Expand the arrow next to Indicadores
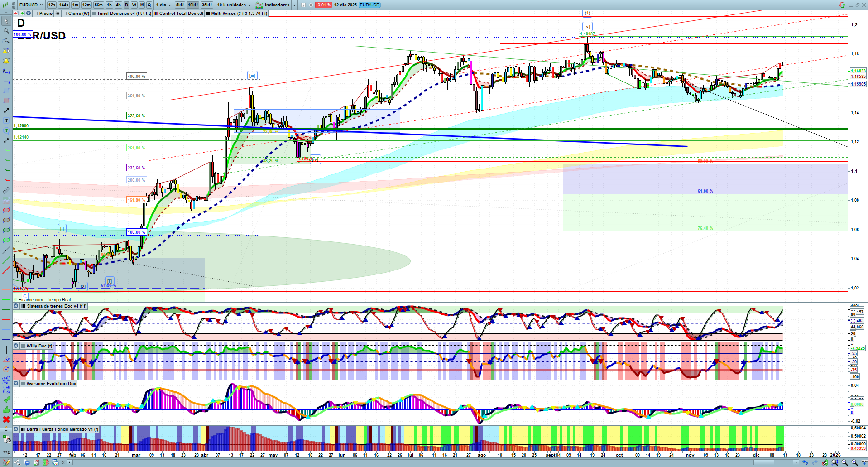The height and width of the screenshot is (467, 868). 294,5
